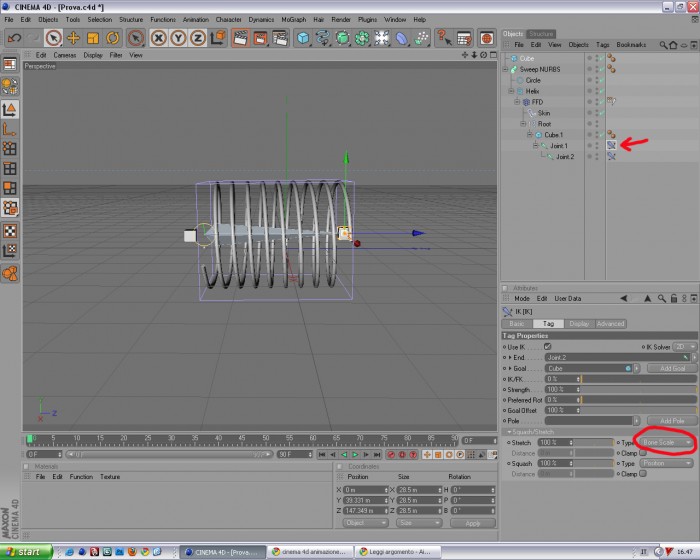This screenshot has width=700, height=560.
Task: Open the deformer objects icon
Action: [x=401, y=38]
